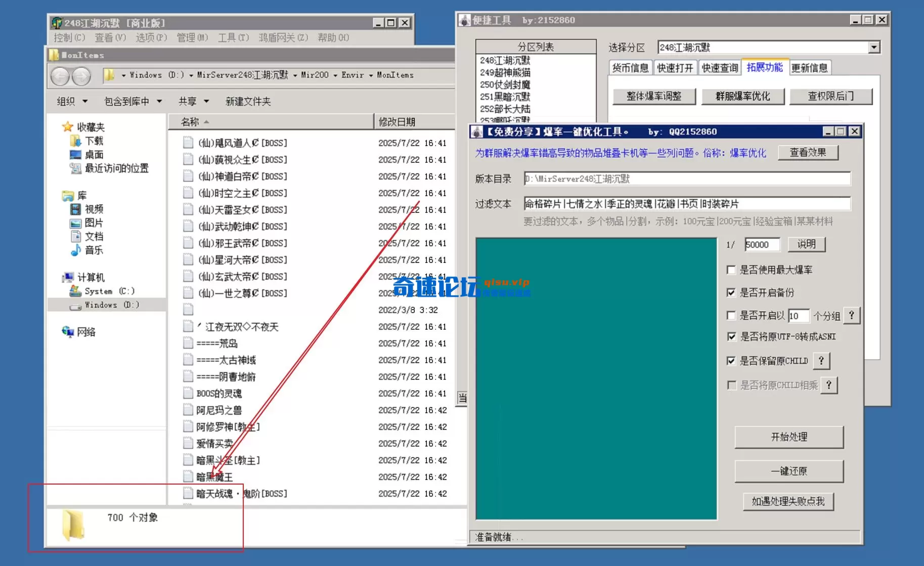Open the 共享 dropdown menu
Screen dimensions: 924x566
click(x=193, y=101)
